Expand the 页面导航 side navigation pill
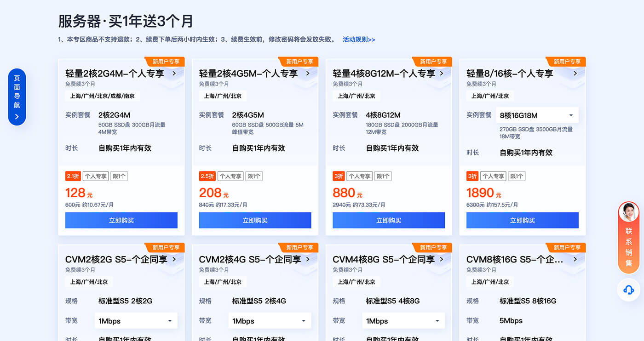 coord(17,97)
